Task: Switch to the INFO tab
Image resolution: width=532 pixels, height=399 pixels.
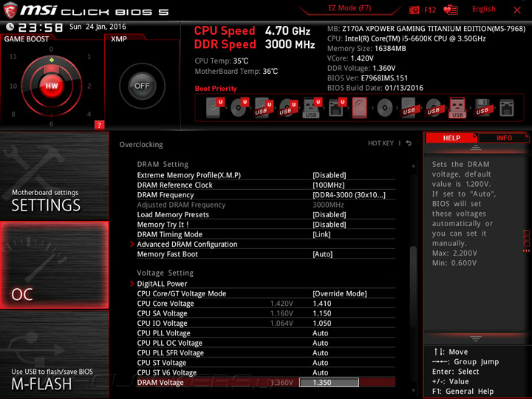Action: (504, 137)
